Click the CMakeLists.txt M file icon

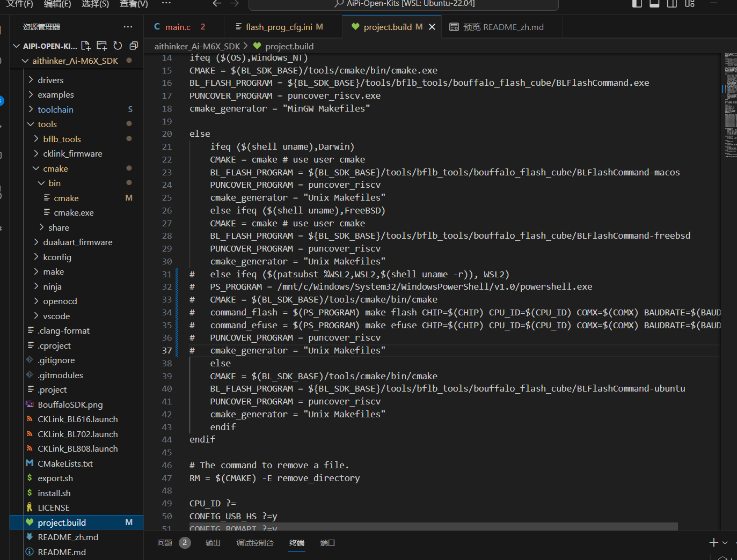click(30, 463)
